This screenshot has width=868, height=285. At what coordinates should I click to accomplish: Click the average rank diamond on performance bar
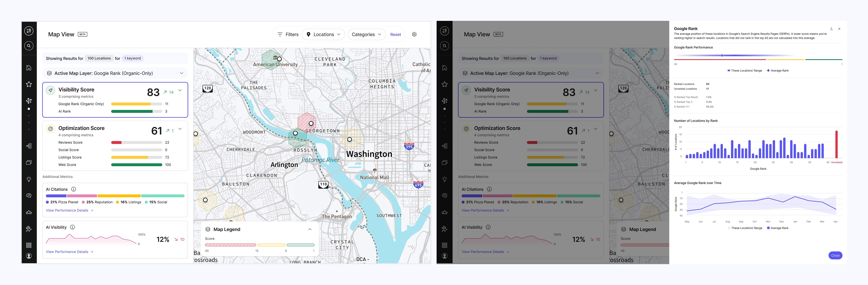(722, 55)
